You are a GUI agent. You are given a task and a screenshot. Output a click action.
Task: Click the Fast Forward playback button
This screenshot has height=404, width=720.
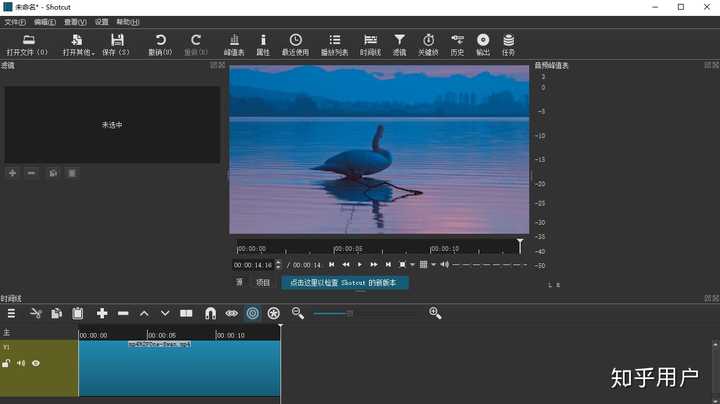374,264
